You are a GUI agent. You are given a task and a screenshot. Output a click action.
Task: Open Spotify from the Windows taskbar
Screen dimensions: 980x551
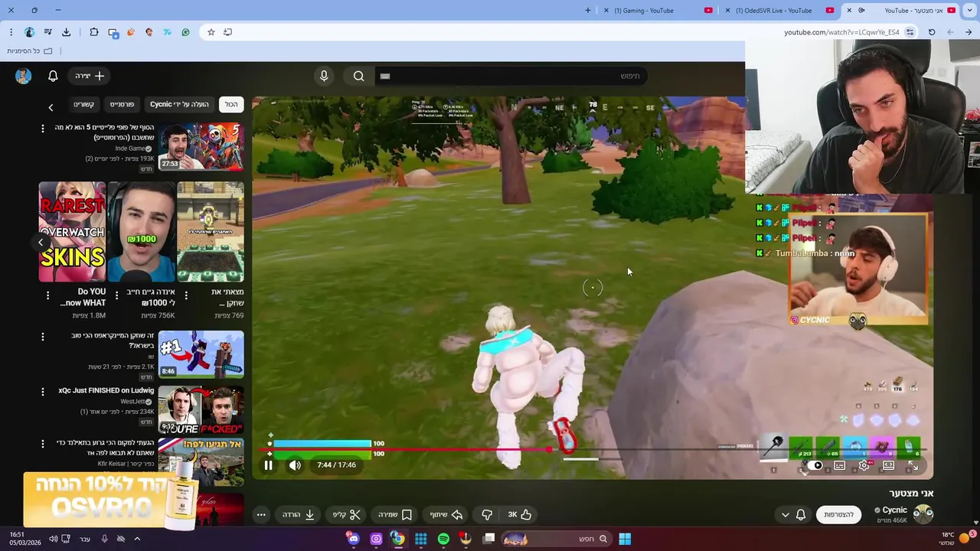tap(443, 539)
